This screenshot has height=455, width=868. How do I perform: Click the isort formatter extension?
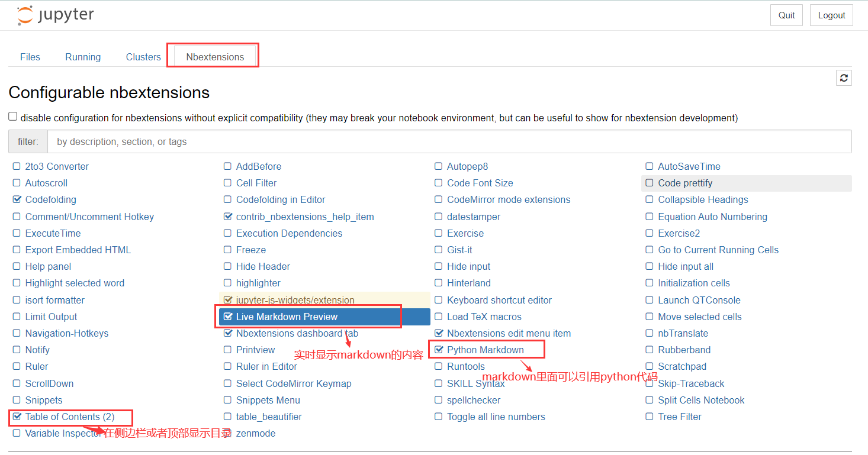coord(55,301)
